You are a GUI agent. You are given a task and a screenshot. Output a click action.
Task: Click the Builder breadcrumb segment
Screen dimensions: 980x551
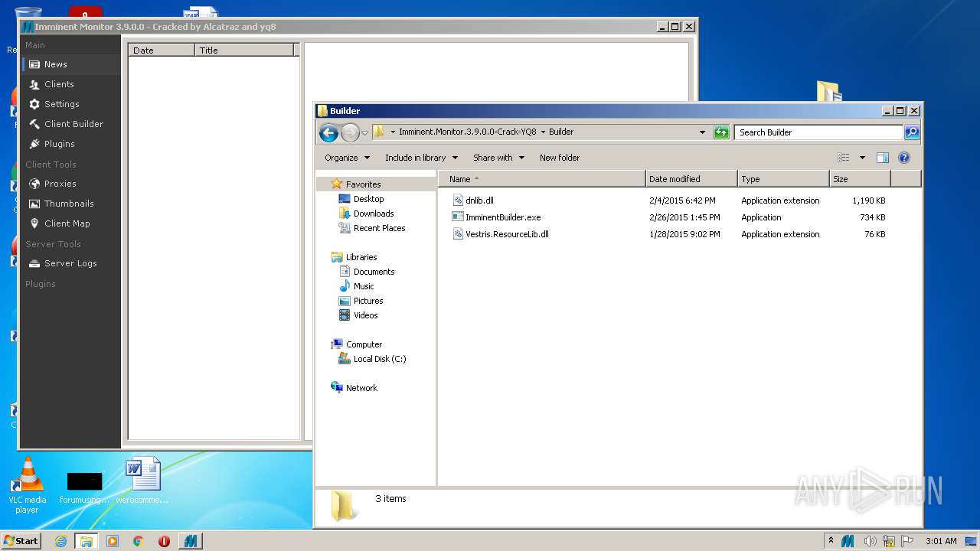click(x=561, y=132)
